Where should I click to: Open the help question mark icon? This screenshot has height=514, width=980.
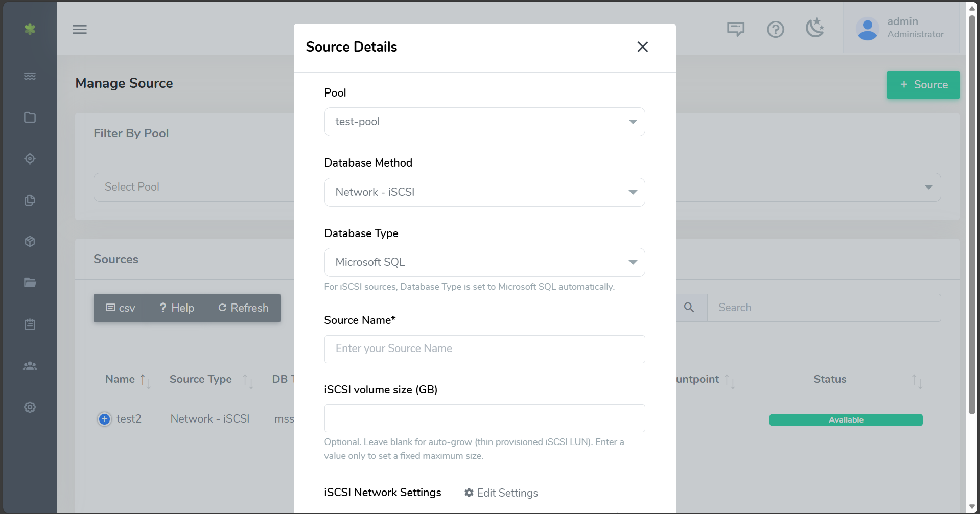tap(775, 29)
